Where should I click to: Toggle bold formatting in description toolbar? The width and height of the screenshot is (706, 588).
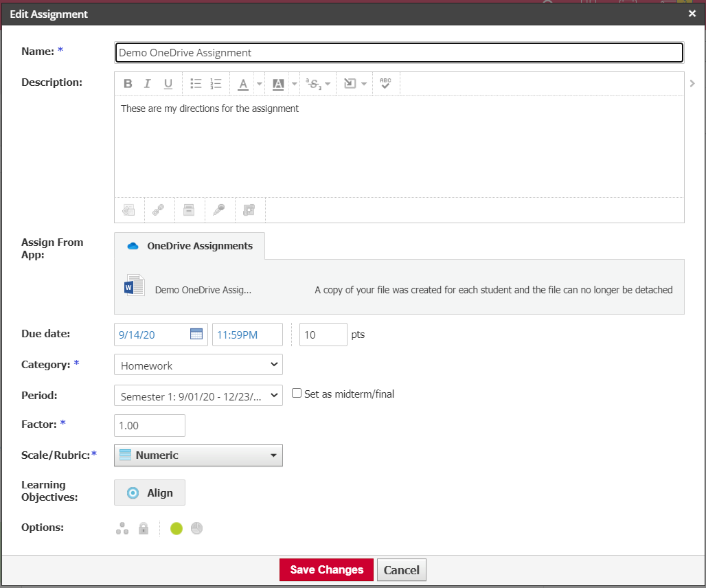coord(128,84)
